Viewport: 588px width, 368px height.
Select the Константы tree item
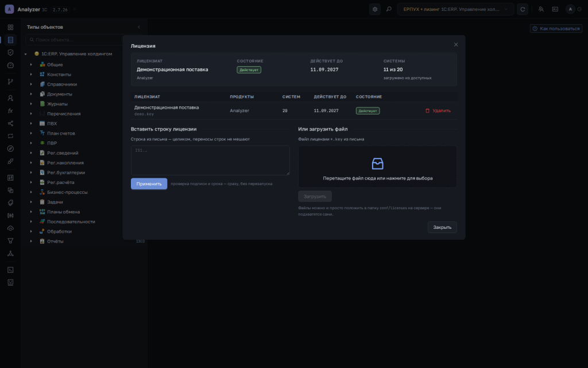click(59, 74)
